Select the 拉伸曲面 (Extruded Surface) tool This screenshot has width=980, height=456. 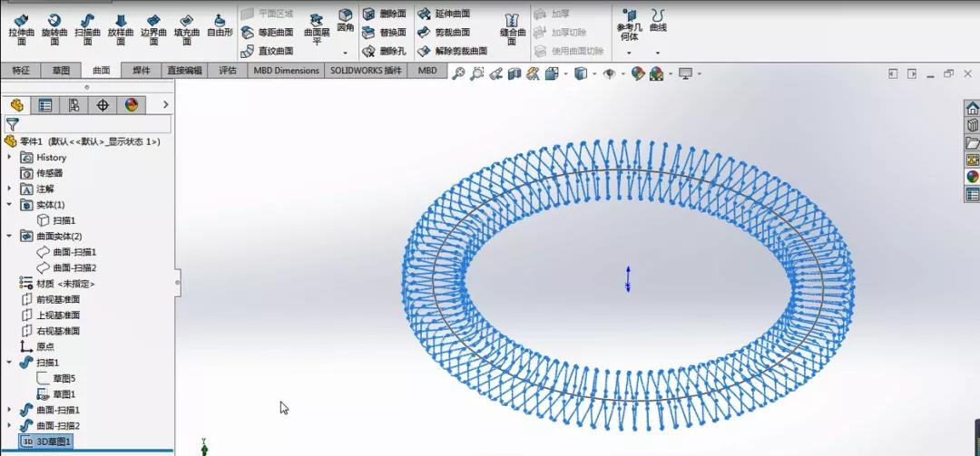pyautogui.click(x=21, y=29)
